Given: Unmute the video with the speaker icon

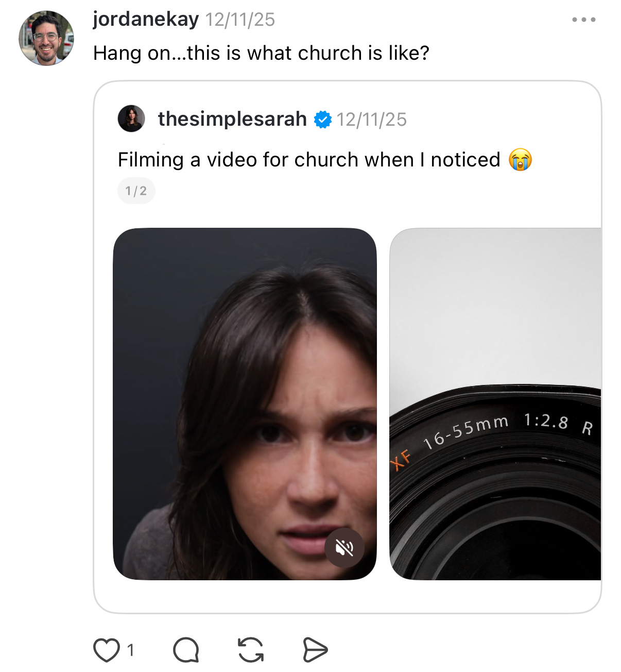Looking at the screenshot, I should (344, 548).
